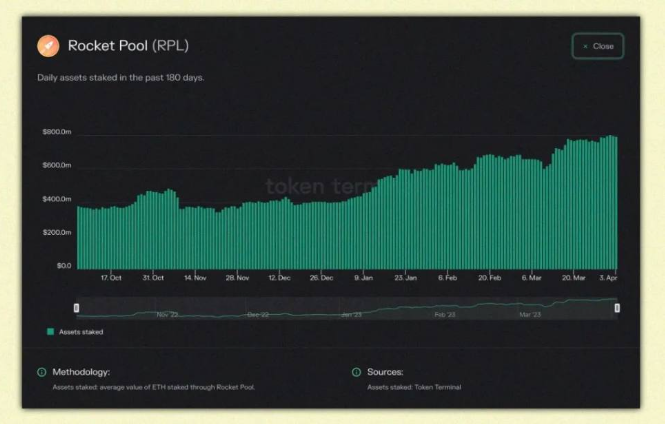This screenshot has height=424, width=665.
Task: Click the Rocket Pool rocket logo icon
Action: [x=48, y=46]
